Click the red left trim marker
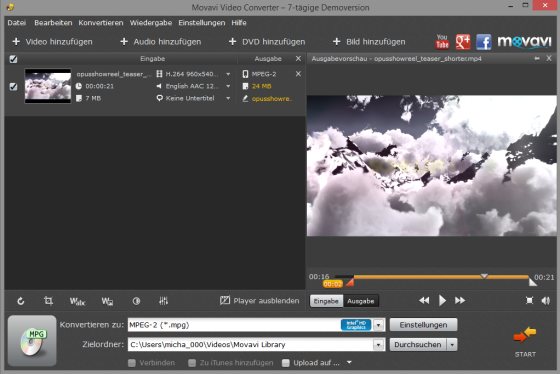Viewport: 560px width, 374px height. pyautogui.click(x=350, y=283)
